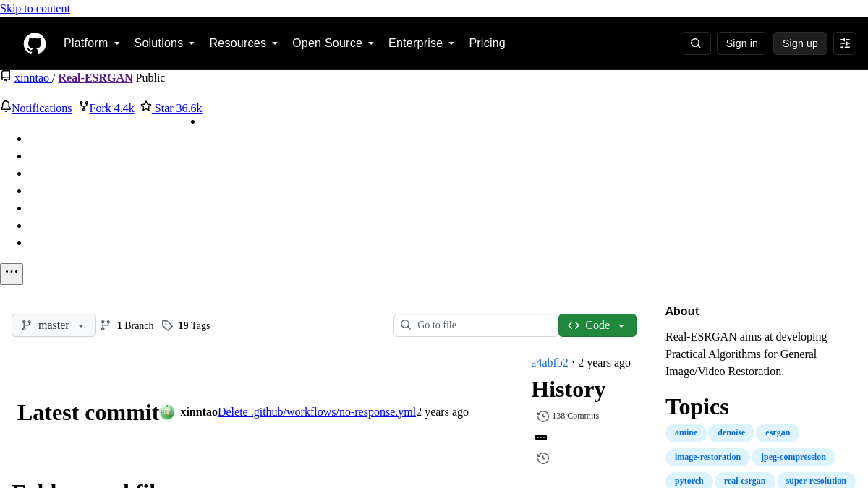Click xinntao author name in latest commit
Image resolution: width=868 pixels, height=488 pixels.
(x=199, y=412)
